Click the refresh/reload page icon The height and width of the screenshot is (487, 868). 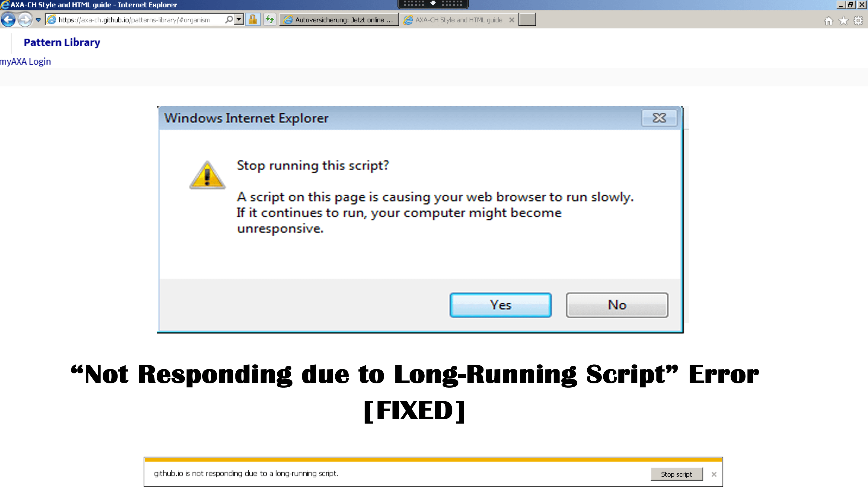click(x=270, y=20)
